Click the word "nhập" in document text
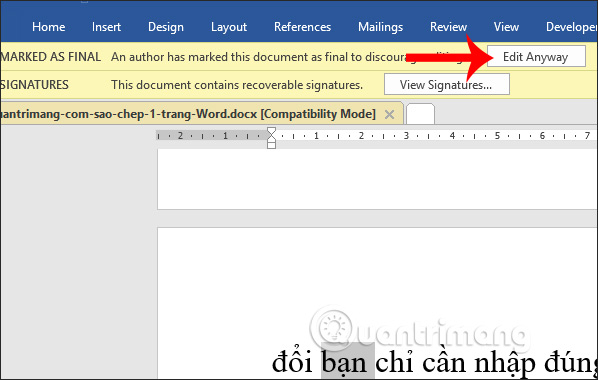Screen dimensions: 598x380 [x=504, y=363]
